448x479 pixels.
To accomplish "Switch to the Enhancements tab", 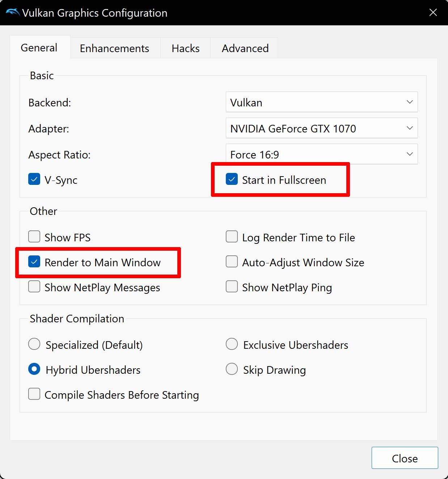I will click(114, 48).
